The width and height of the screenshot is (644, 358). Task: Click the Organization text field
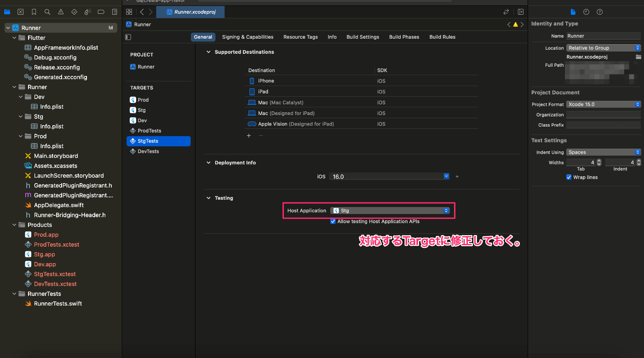604,115
